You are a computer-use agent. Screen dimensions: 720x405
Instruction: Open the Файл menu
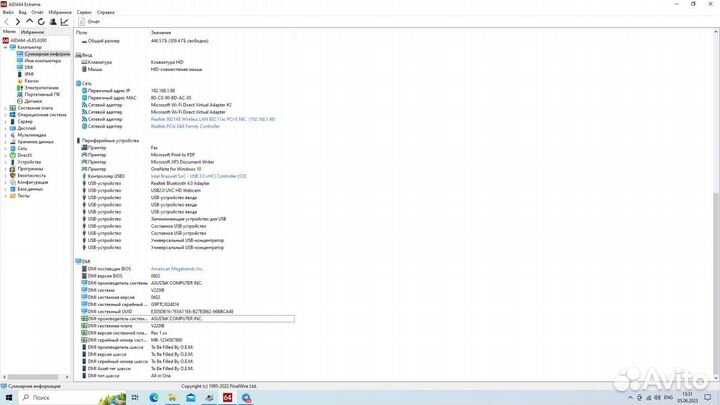pos(8,12)
